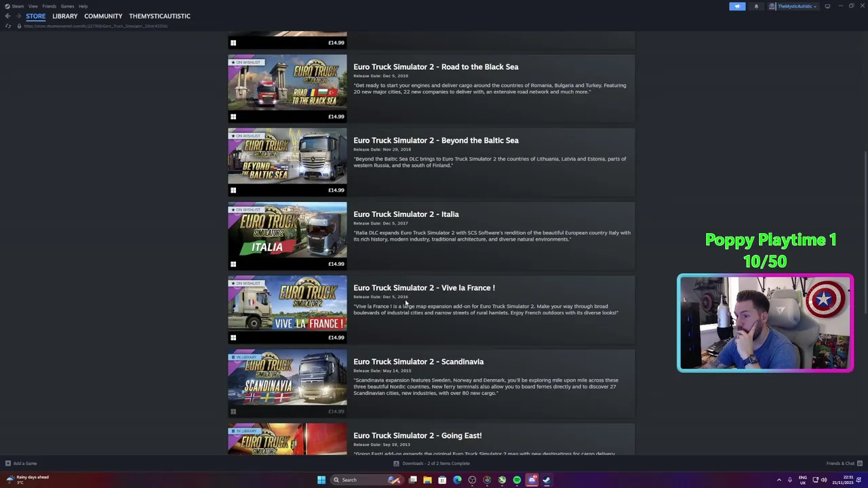Open Microsoft Store from the taskbar
The width and height of the screenshot is (868, 488).
coord(442,480)
